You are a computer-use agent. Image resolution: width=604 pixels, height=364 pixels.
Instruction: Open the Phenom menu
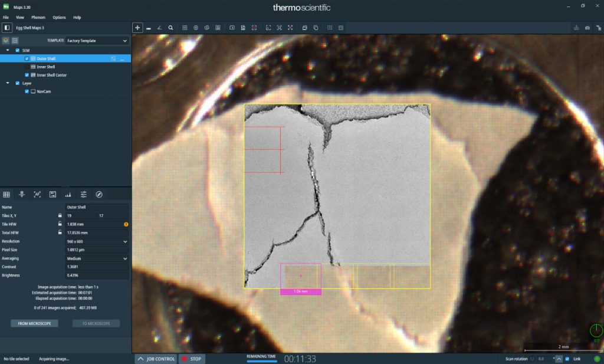click(x=39, y=17)
